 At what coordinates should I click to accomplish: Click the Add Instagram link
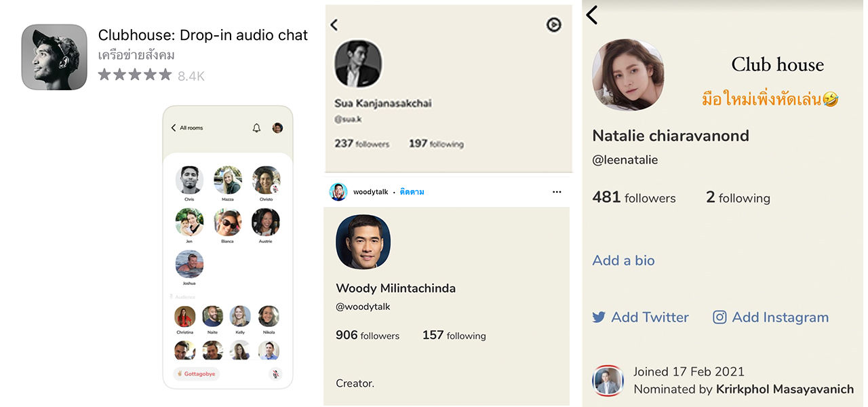771,317
